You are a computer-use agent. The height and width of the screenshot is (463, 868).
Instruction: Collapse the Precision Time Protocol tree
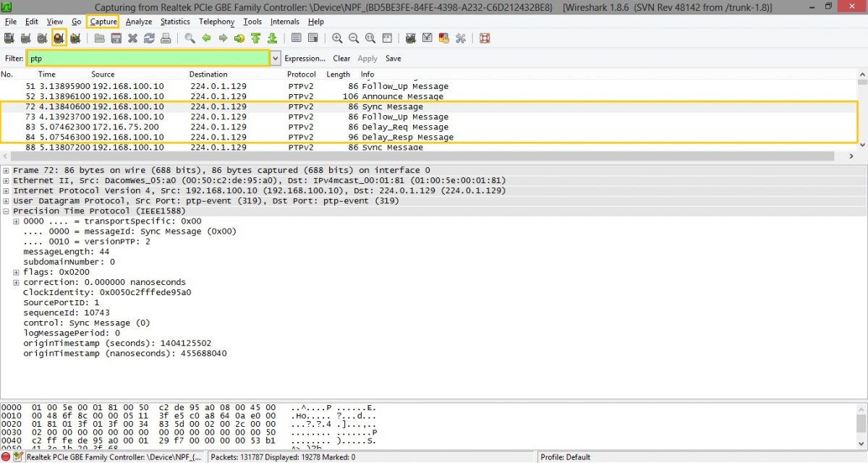(7, 211)
